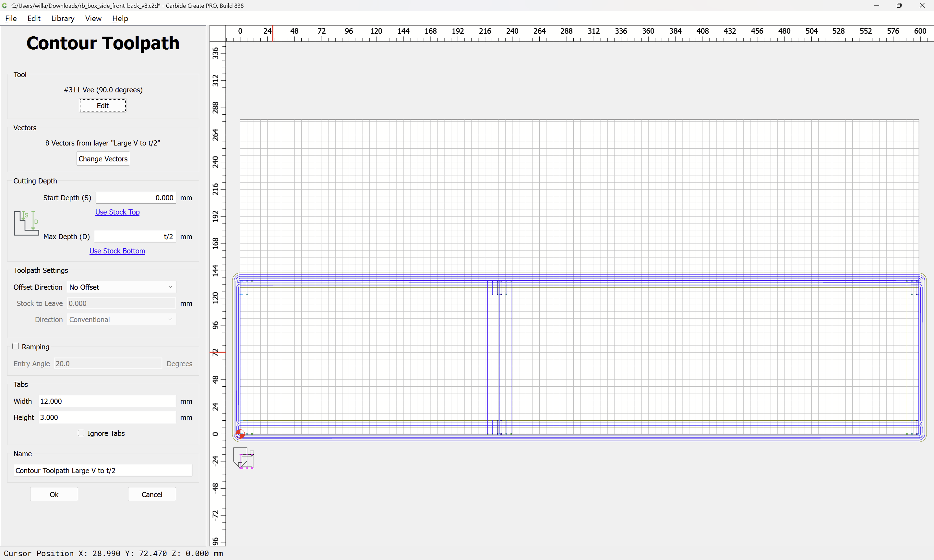Click the restore window icon
Image resolution: width=934 pixels, height=560 pixels.
(899, 6)
